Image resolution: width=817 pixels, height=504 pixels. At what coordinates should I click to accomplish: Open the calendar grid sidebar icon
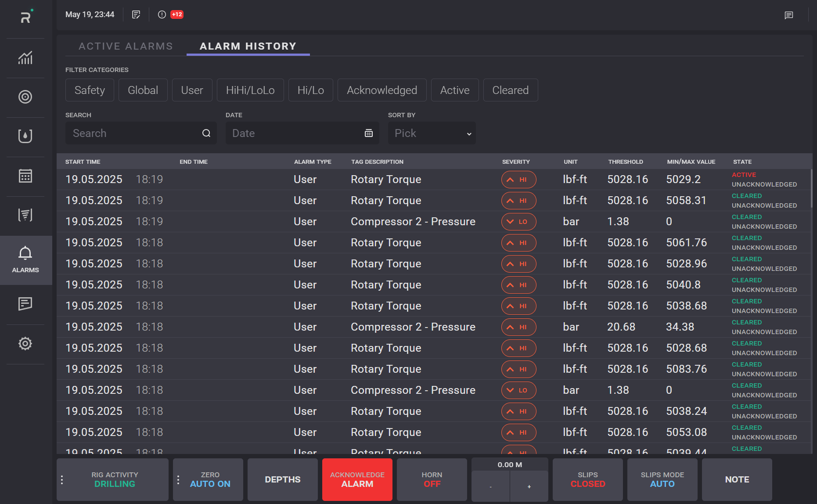(25, 176)
